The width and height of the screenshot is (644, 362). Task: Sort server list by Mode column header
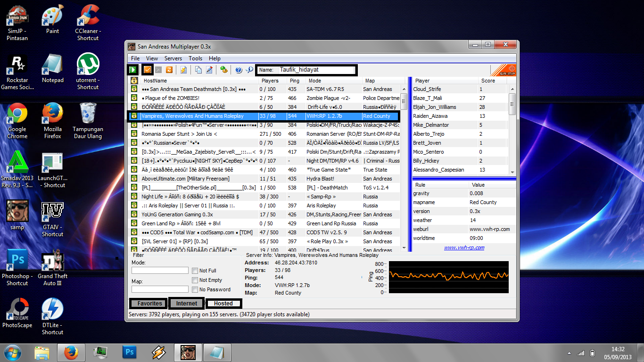pyautogui.click(x=334, y=81)
